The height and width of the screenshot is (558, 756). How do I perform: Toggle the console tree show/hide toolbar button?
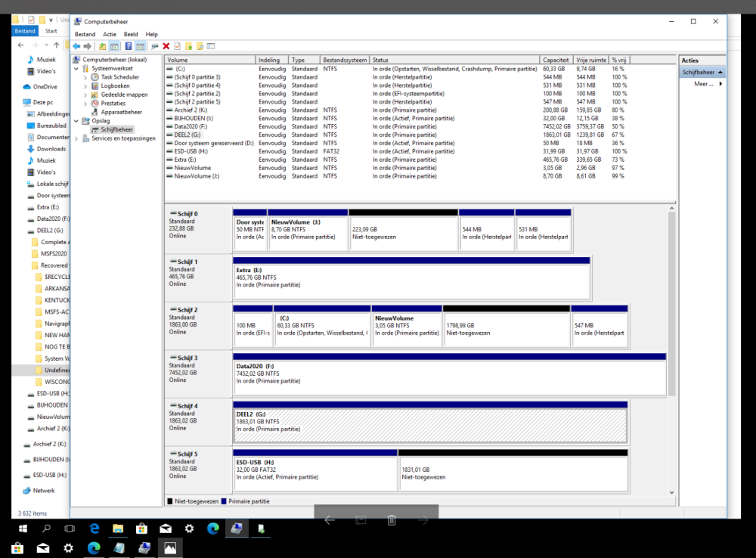click(114, 46)
